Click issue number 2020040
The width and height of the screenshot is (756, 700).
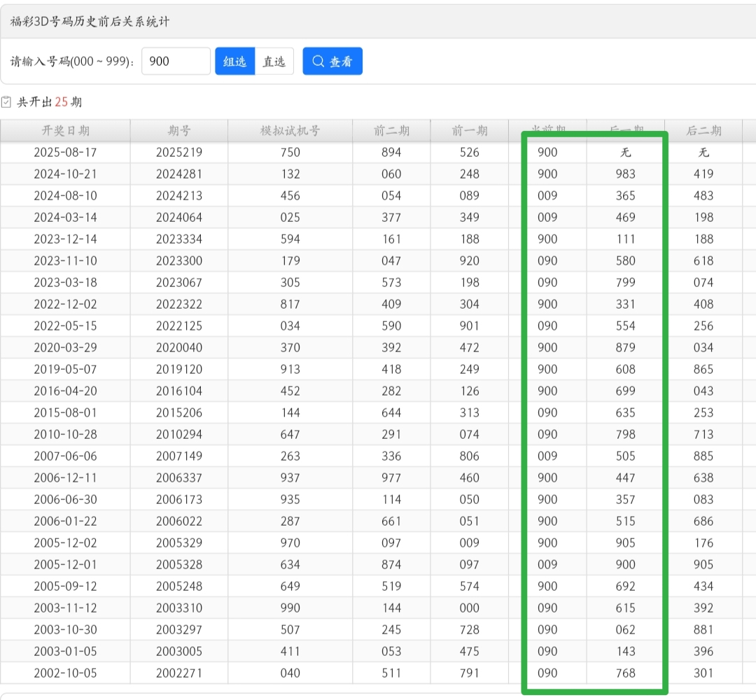coord(179,348)
